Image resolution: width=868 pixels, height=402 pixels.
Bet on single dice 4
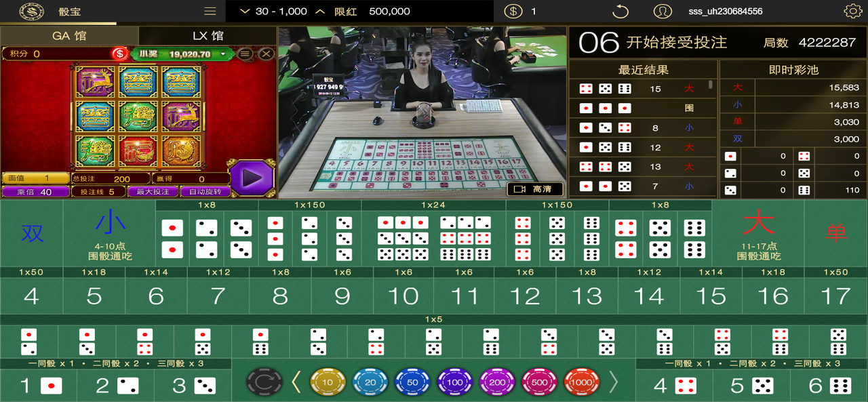tap(674, 386)
